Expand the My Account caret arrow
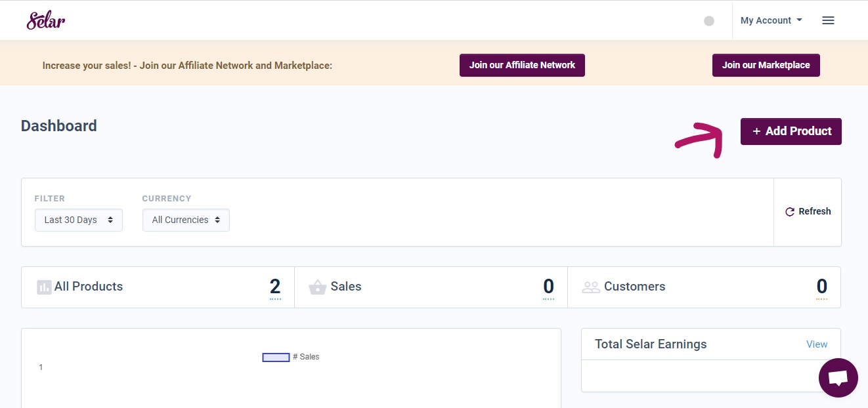 (x=798, y=20)
